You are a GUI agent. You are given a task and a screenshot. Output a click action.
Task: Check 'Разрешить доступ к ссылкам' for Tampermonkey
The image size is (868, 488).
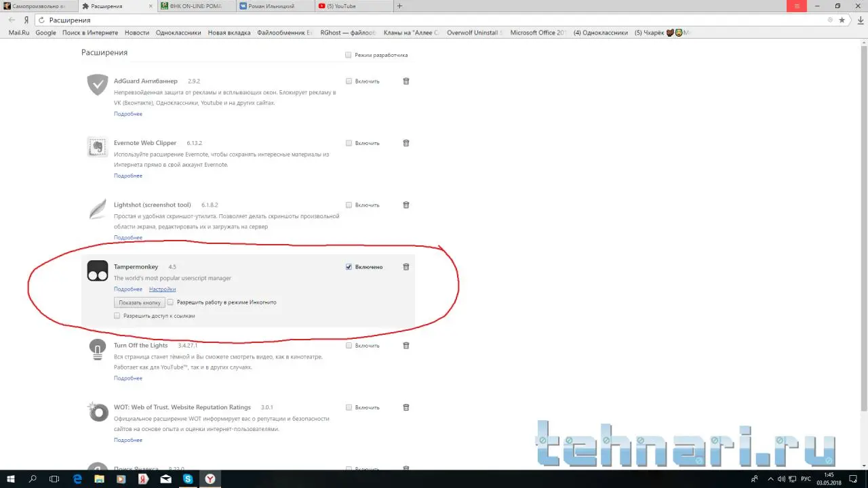[x=117, y=316]
